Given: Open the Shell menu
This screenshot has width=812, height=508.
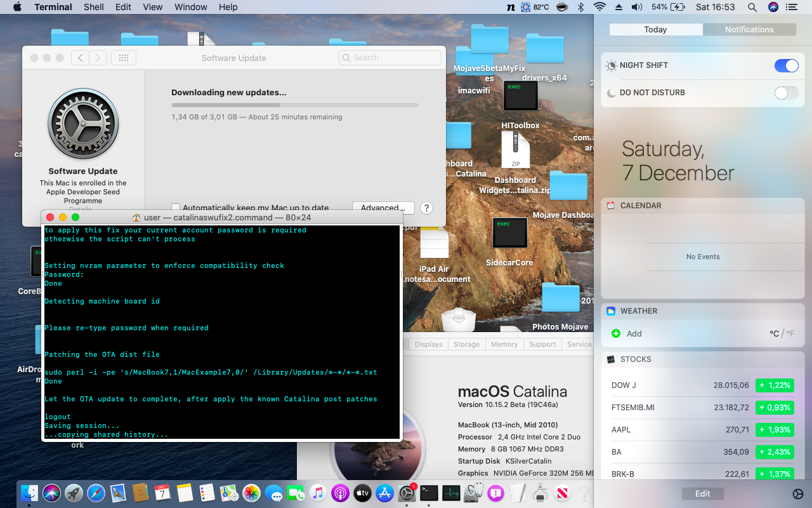Looking at the screenshot, I should [94, 7].
